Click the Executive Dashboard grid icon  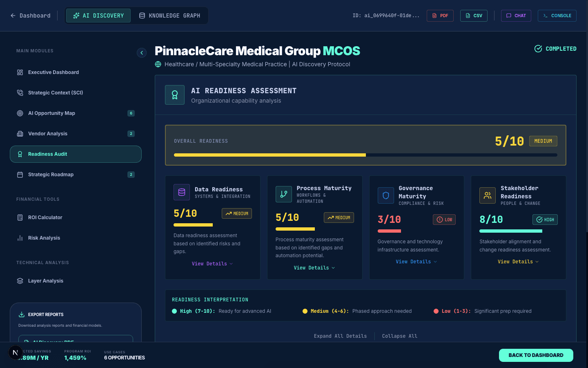(20, 72)
